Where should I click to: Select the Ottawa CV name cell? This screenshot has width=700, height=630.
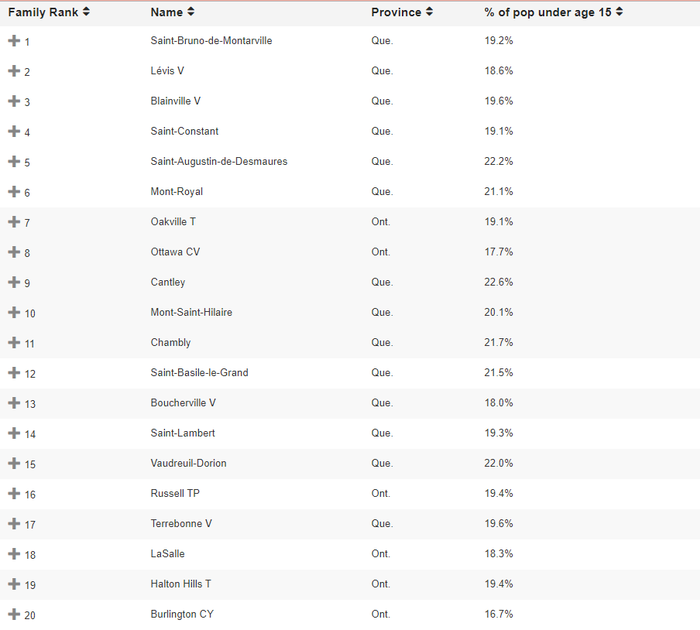coord(175,252)
